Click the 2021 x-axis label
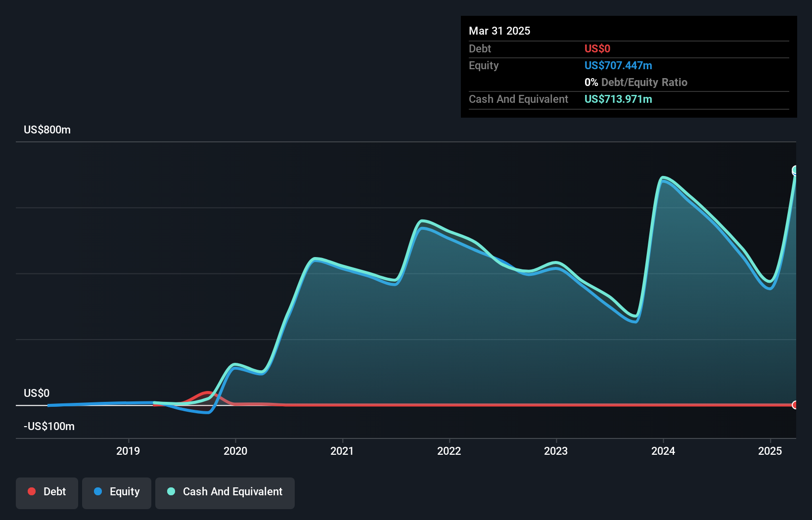 (x=342, y=451)
